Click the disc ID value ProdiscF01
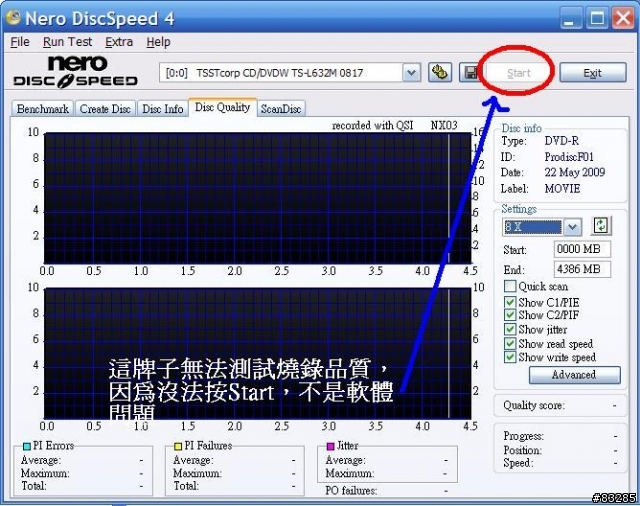This screenshot has height=506, width=640. pos(569,157)
